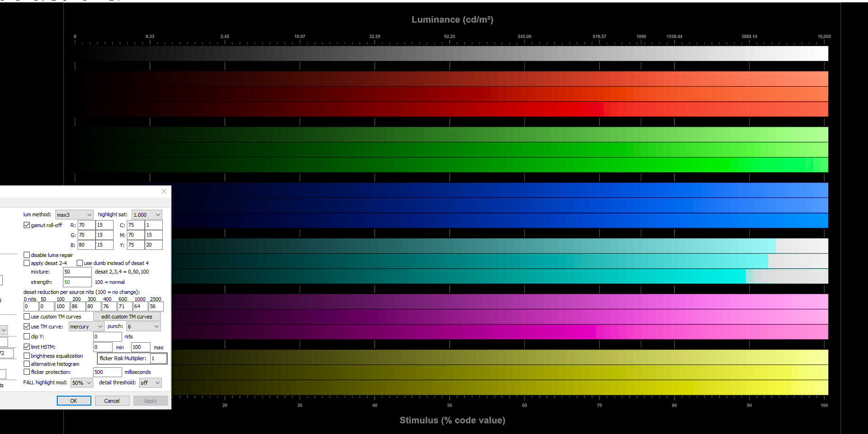Open the punch dropdown showing 6
868x434 pixels.
[x=143, y=327]
